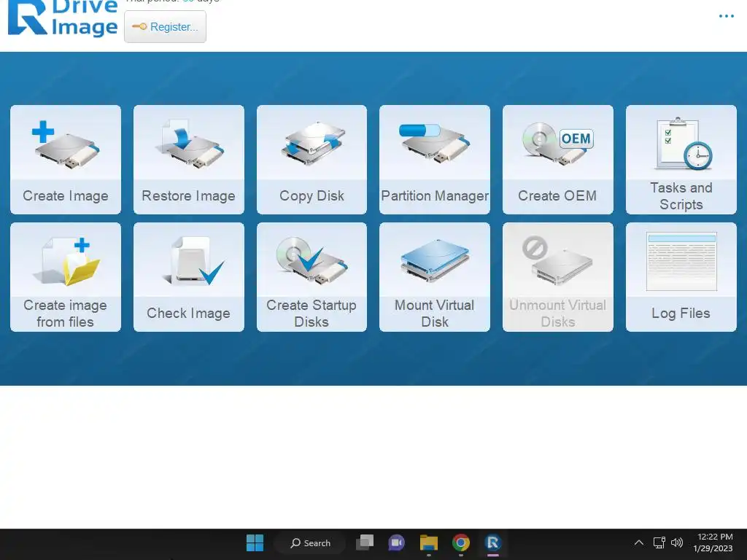Open Partition Manager

point(435,160)
